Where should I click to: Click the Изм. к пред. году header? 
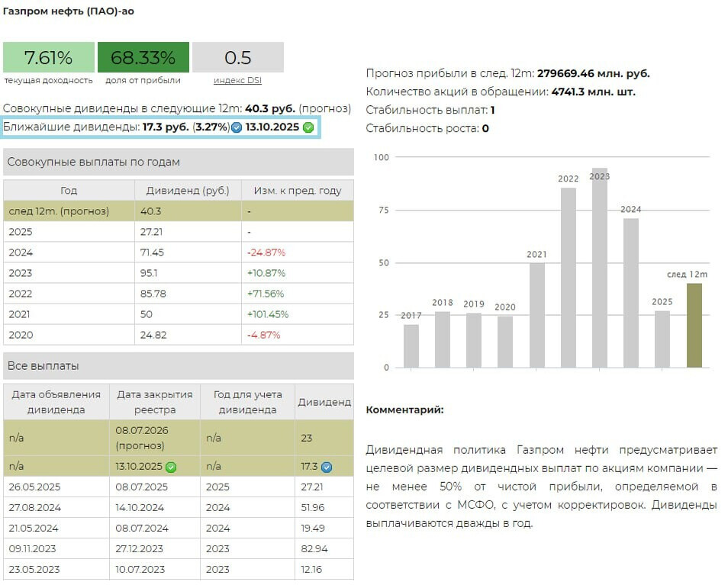click(x=298, y=191)
